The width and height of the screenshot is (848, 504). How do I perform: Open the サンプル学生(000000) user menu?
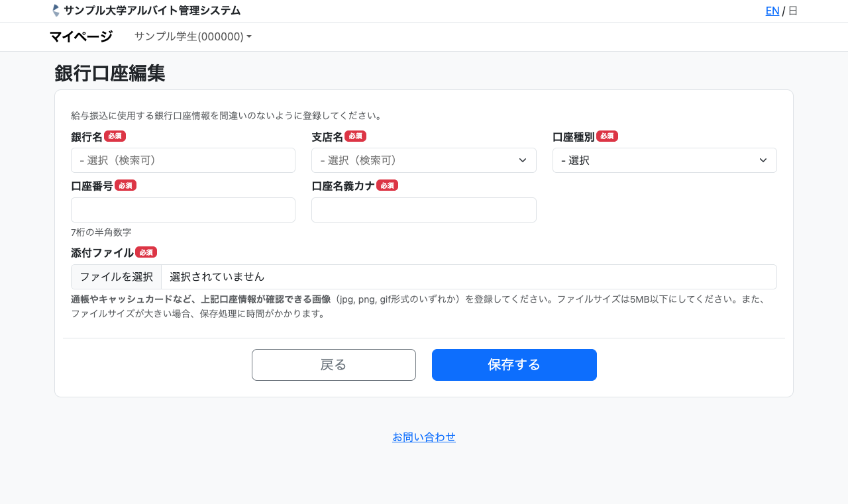coord(193,36)
